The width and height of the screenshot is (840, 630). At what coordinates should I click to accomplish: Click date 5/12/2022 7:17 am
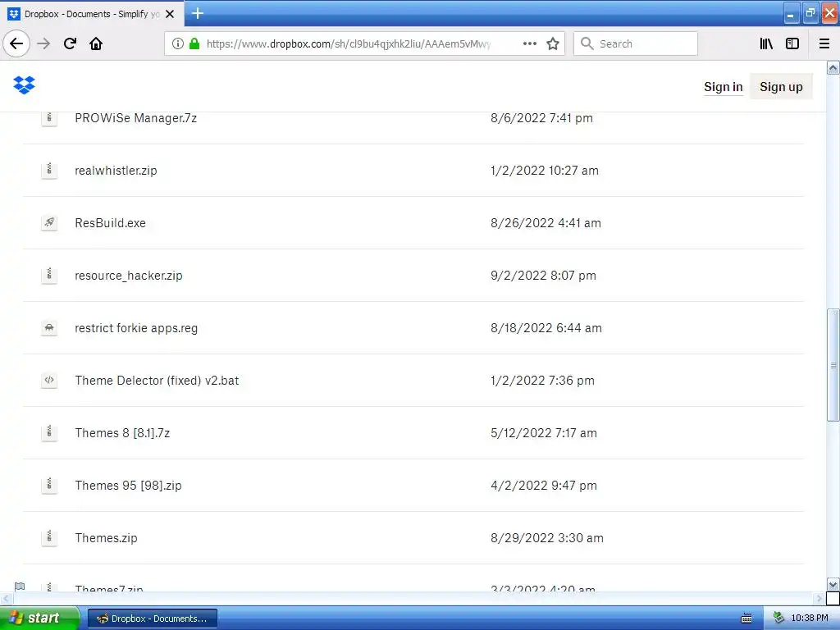pos(544,433)
